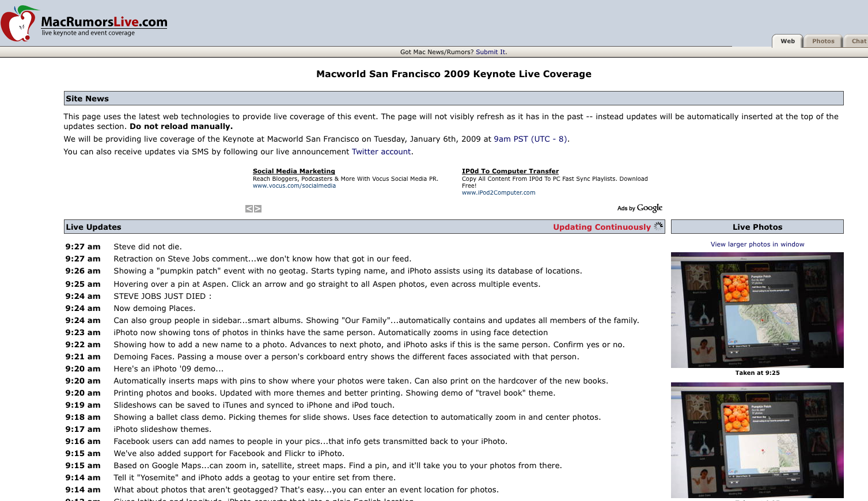Image resolution: width=868 pixels, height=501 pixels.
Task: Go to www.vocus.com/socialmedia
Action: click(x=294, y=186)
